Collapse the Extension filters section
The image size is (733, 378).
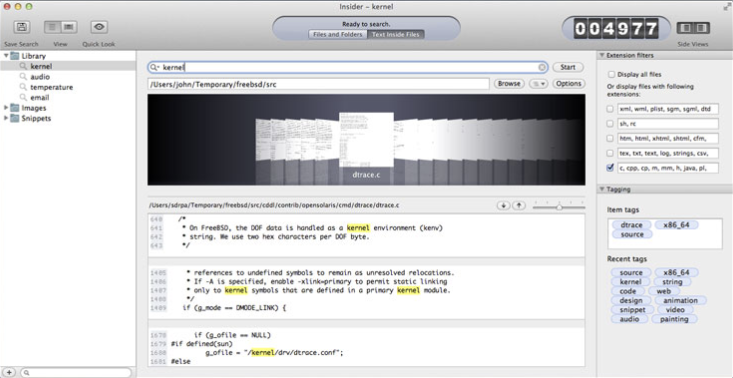click(x=602, y=55)
